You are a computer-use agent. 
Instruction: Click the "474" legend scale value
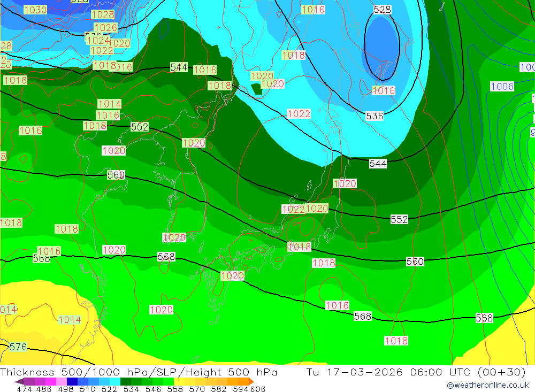click(24, 389)
